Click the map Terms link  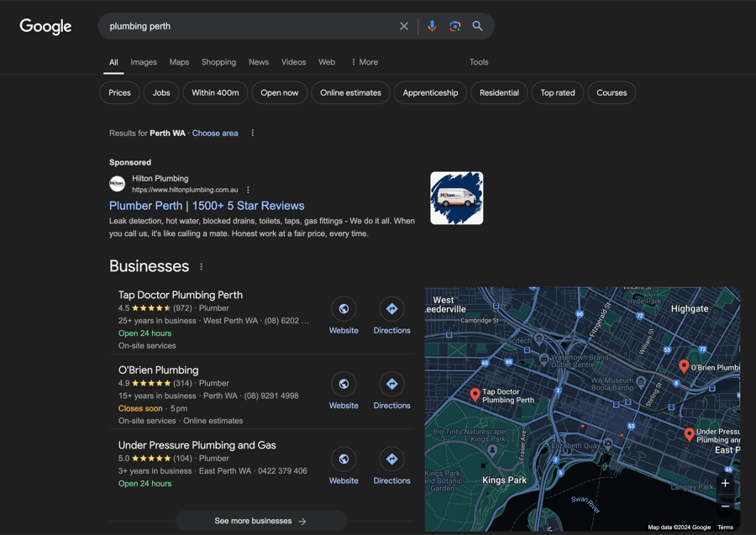725,527
